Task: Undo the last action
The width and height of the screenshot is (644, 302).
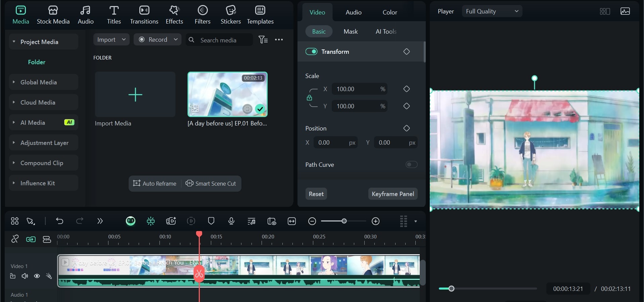Action: (59, 221)
